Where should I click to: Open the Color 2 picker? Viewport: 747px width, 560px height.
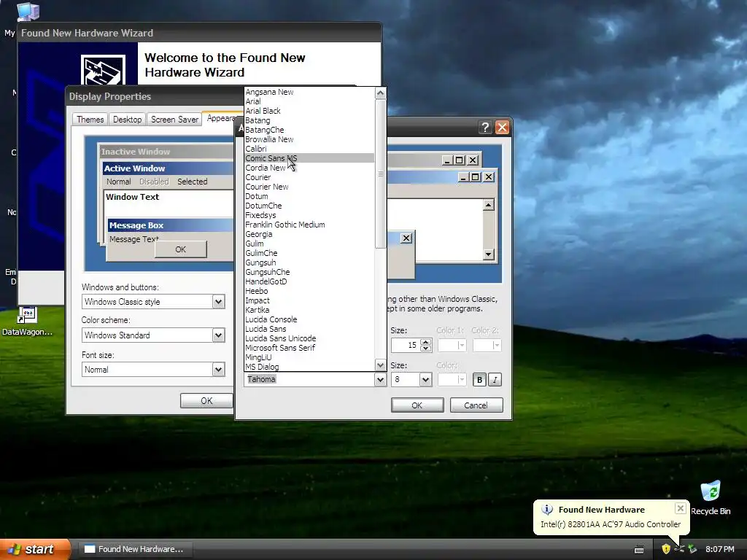point(487,345)
